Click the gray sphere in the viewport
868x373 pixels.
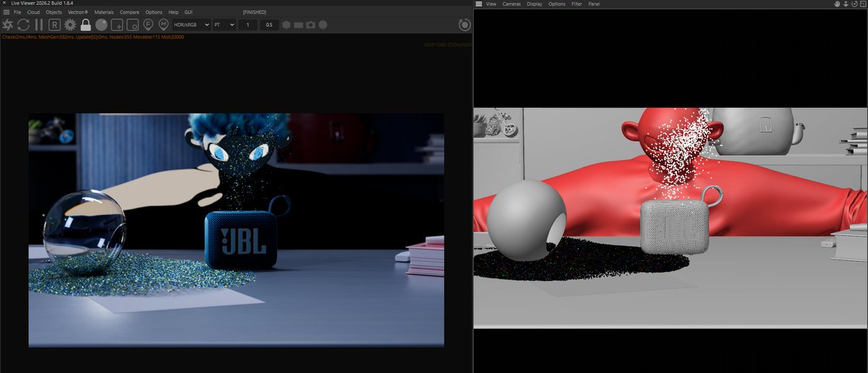click(526, 219)
